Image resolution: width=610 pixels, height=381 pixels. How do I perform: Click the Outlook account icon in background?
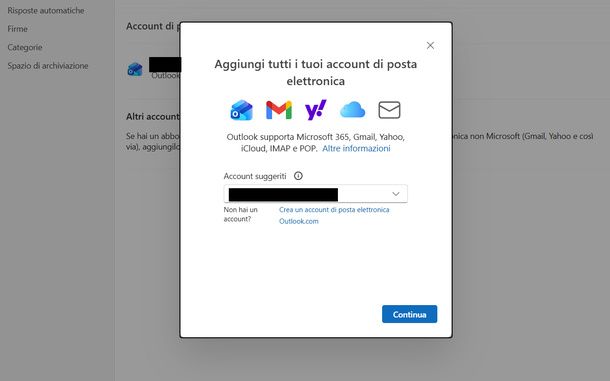[x=135, y=69]
